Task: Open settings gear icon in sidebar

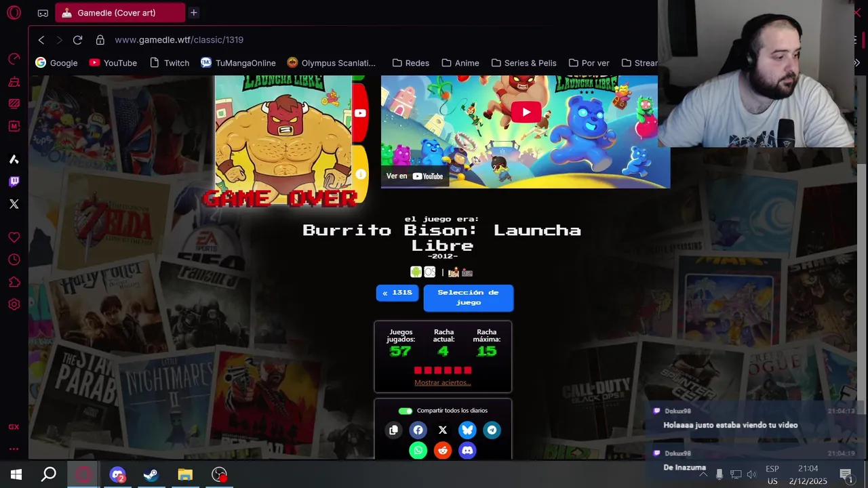Action: [14, 305]
